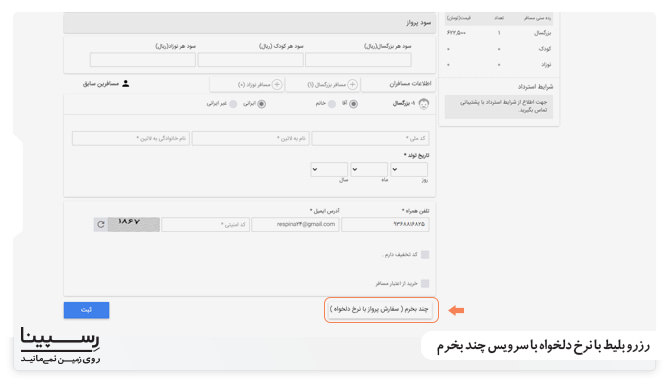Click the blue 'ثبت' submit button
The width and height of the screenshot is (670, 385).
pos(86,310)
